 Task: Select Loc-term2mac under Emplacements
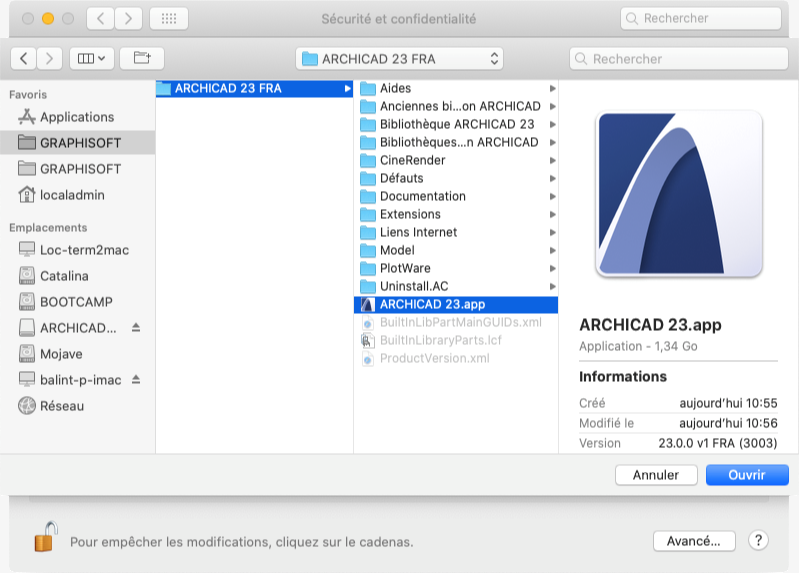point(77,250)
